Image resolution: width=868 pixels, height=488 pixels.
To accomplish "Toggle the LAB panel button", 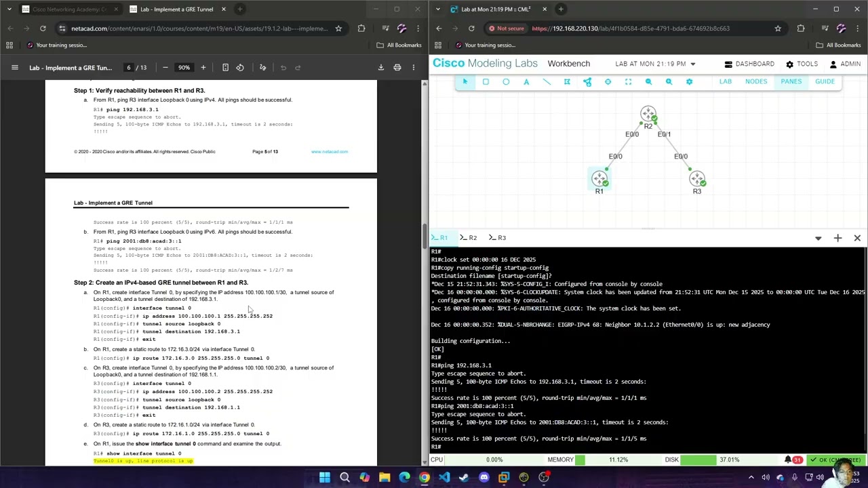I will click(x=726, y=81).
